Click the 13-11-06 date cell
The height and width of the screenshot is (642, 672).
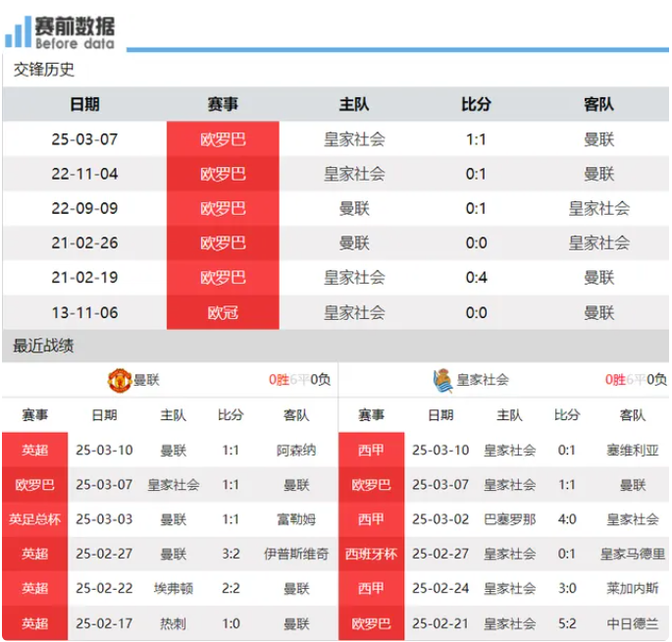(x=84, y=312)
